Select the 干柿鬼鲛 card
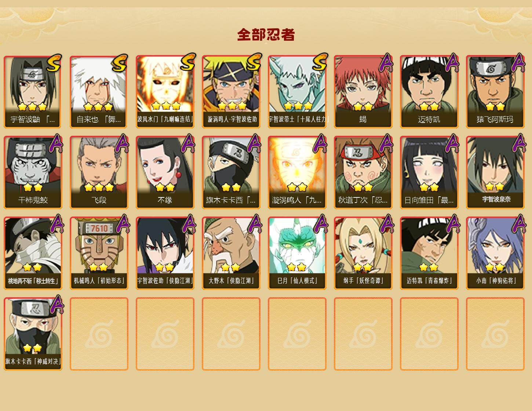 (x=33, y=172)
